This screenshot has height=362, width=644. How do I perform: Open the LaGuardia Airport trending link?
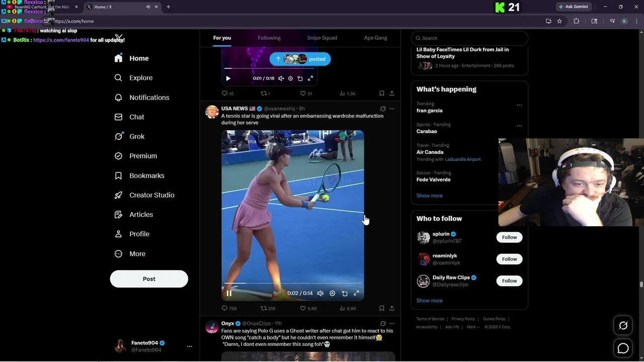click(x=463, y=159)
